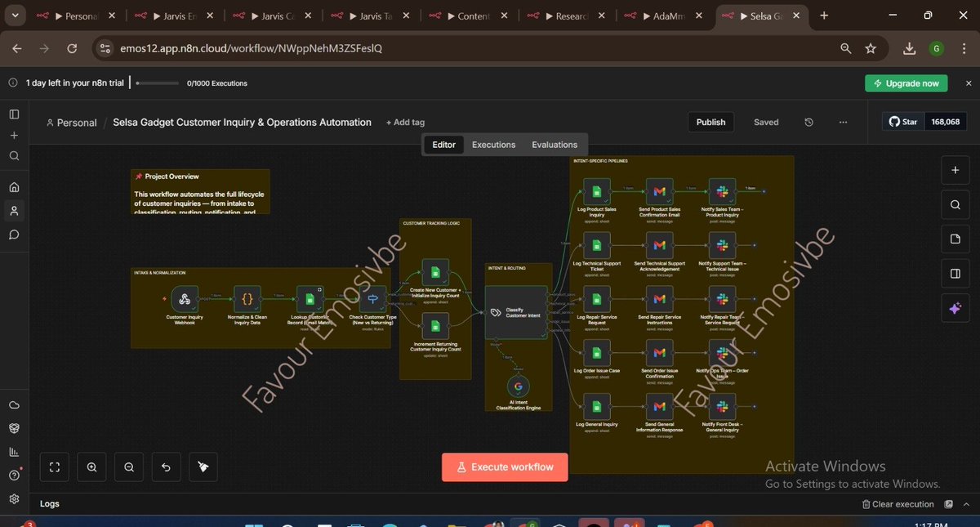Click the canvas zoom in magnifier
Screen dimensions: 980x527
91,467
